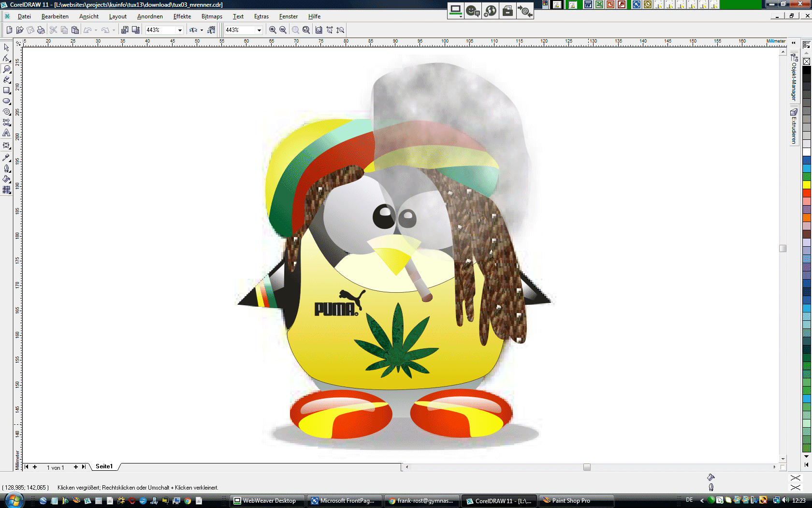
Task: Open WebWeaver Desktop from taskbar
Action: (267, 501)
